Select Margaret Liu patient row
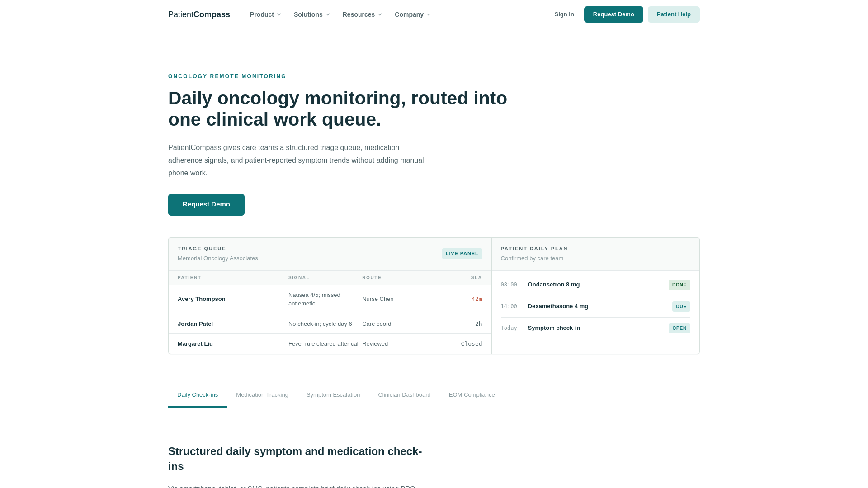 tap(330, 344)
